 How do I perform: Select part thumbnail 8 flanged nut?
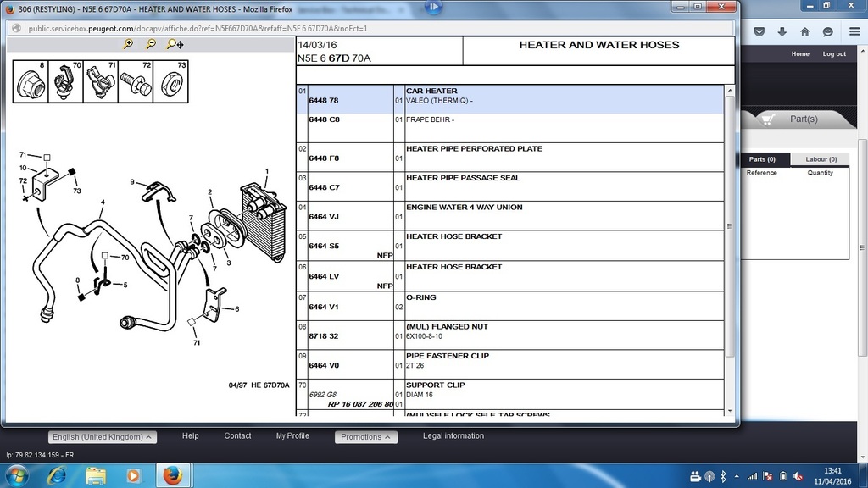click(31, 82)
